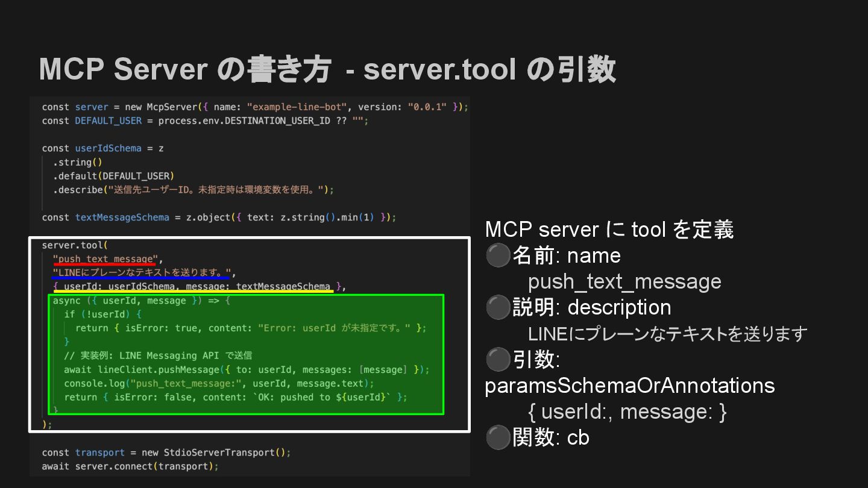This screenshot has height=488, width=868.
Task: Click the "await lineClient.pushMessage" code line
Action: (247, 369)
